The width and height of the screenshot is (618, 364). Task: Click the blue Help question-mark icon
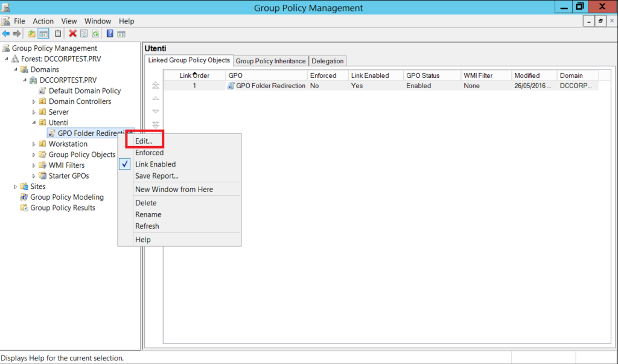pyautogui.click(x=110, y=34)
